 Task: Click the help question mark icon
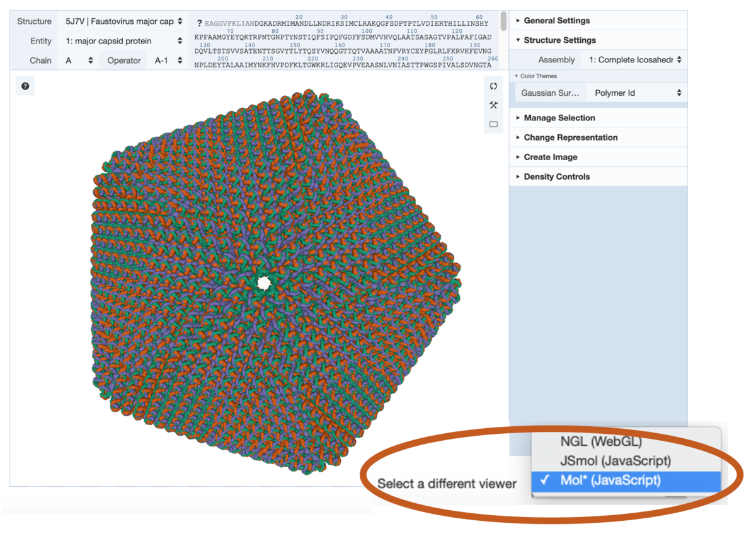(25, 86)
